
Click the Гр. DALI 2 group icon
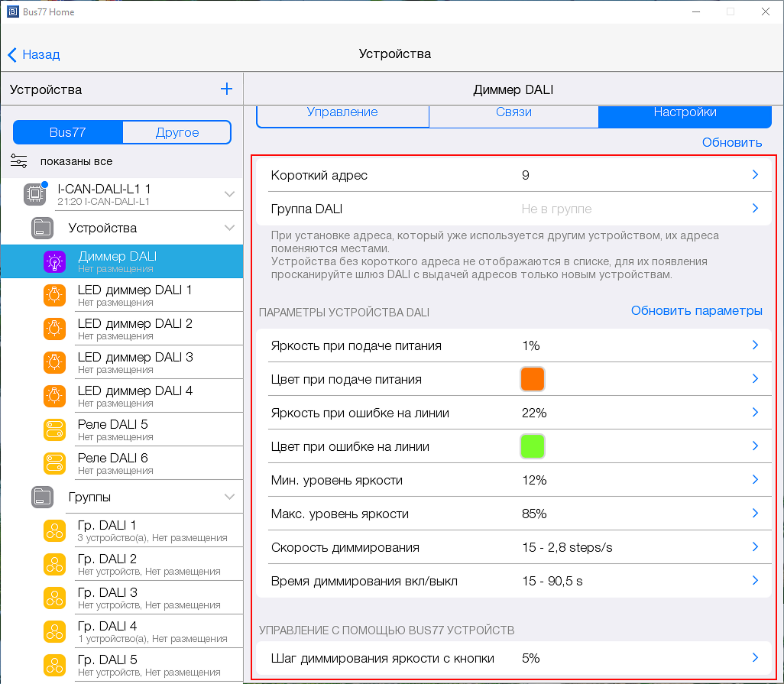tap(54, 564)
